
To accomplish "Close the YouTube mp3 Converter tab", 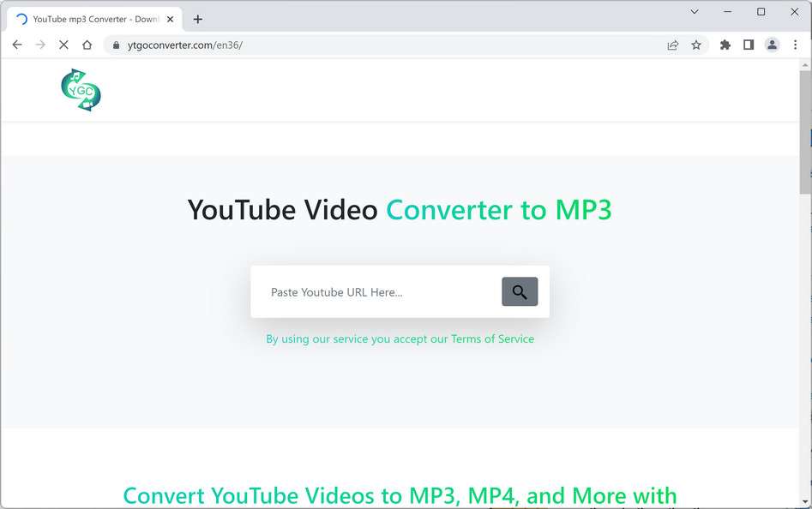I will [170, 19].
